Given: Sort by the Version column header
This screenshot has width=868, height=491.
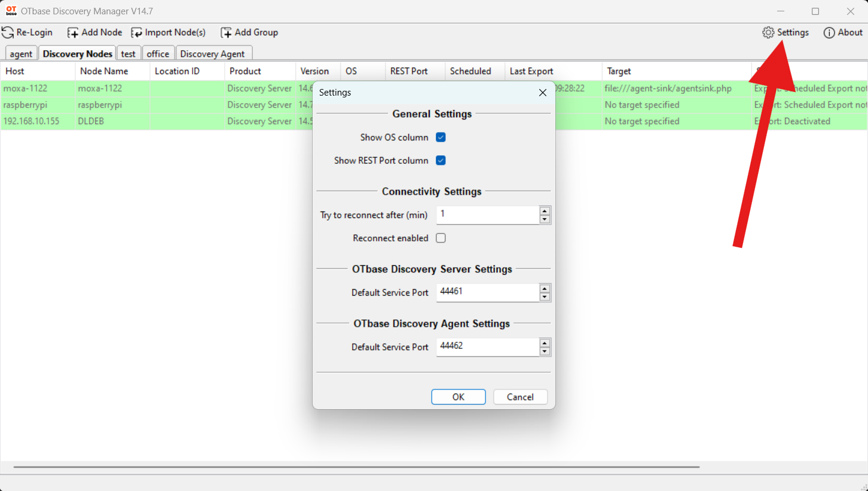Looking at the screenshot, I should coord(318,71).
